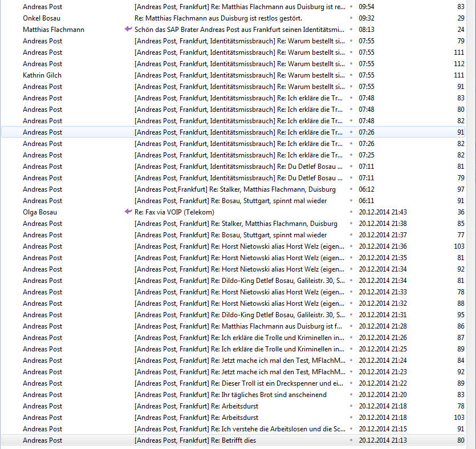Screen dimensions: 476x449
Task: Open Horst Nietowski message from 21:36
Action: (239, 246)
